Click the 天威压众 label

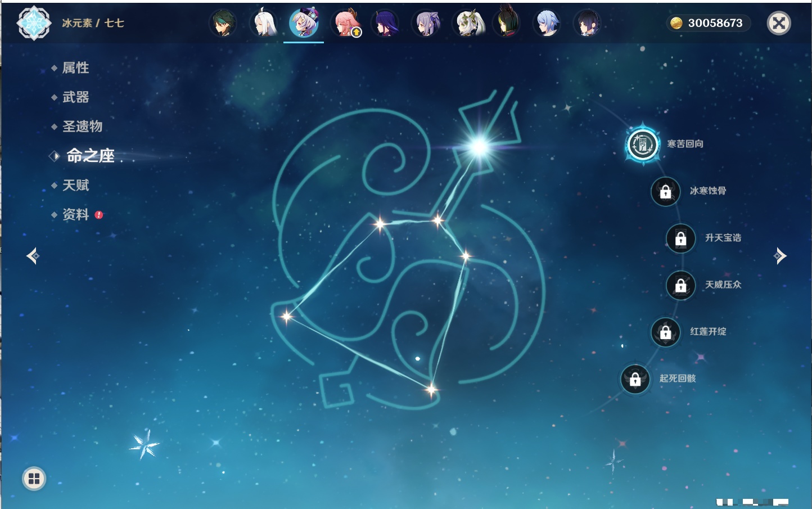coord(723,285)
